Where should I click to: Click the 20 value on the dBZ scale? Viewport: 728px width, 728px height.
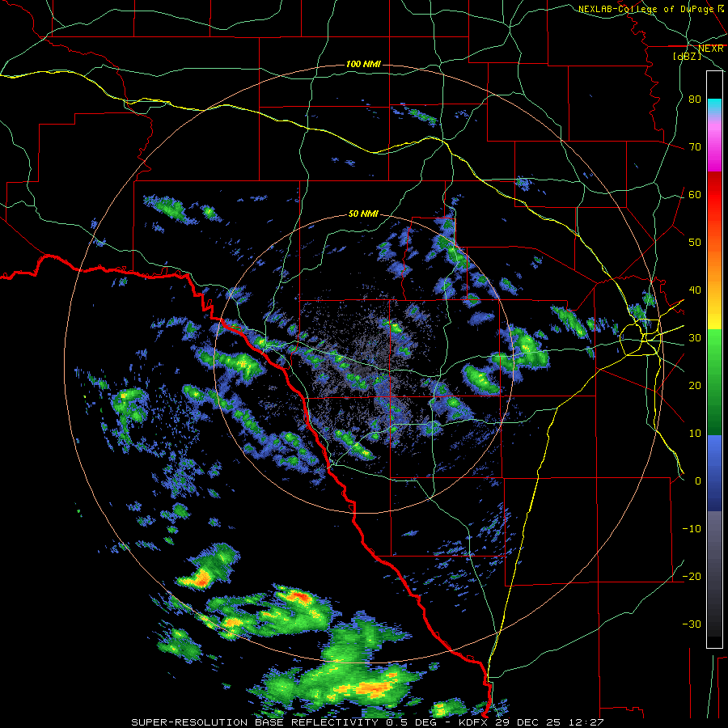(695, 386)
